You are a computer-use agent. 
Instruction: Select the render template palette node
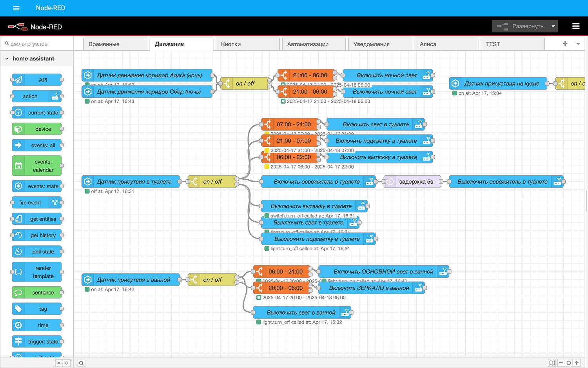(37, 272)
